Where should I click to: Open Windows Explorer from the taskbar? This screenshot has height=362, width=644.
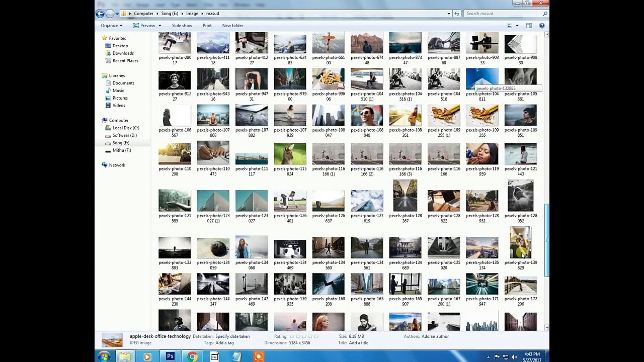pos(125,356)
